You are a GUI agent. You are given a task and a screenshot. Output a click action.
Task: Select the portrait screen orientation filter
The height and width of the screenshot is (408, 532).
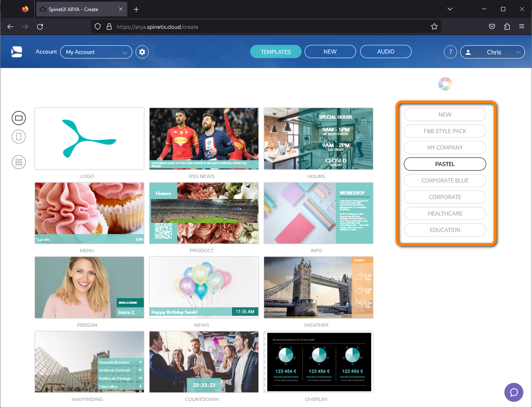19,136
